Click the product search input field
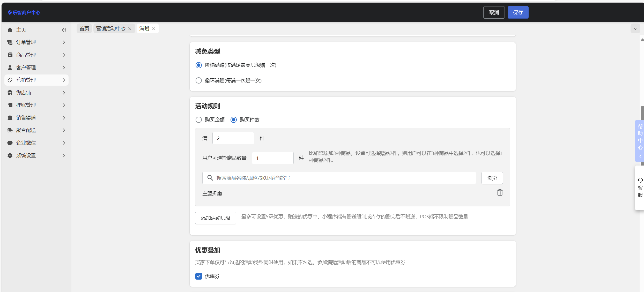The image size is (644, 292). point(339,178)
